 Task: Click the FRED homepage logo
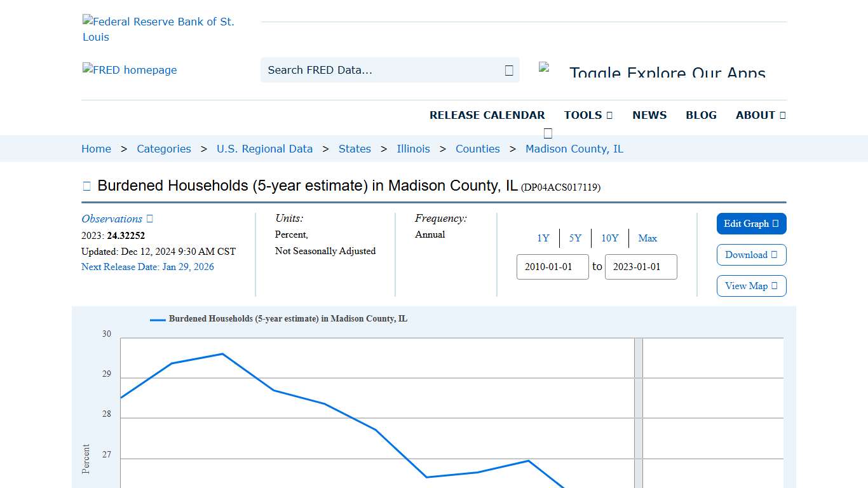[x=129, y=70]
